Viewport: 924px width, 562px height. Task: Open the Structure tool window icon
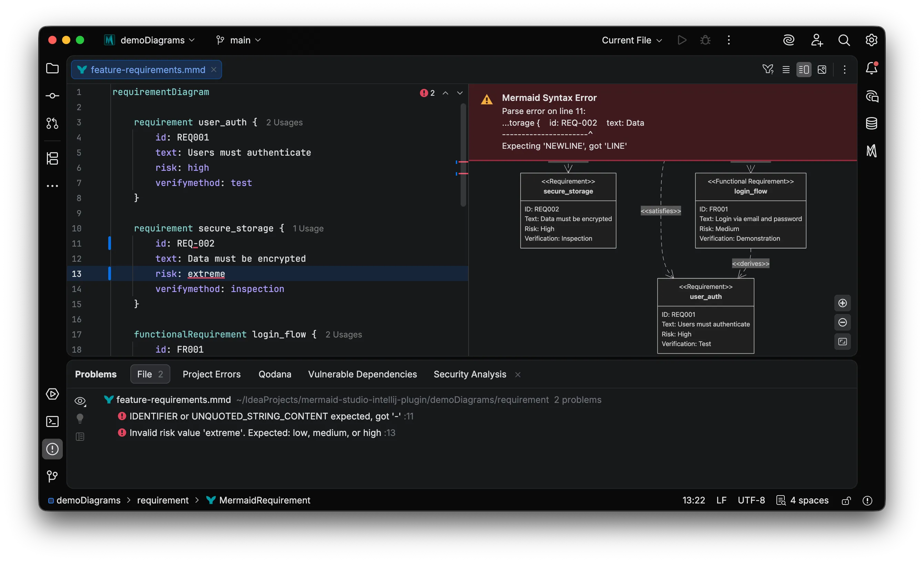click(x=52, y=158)
